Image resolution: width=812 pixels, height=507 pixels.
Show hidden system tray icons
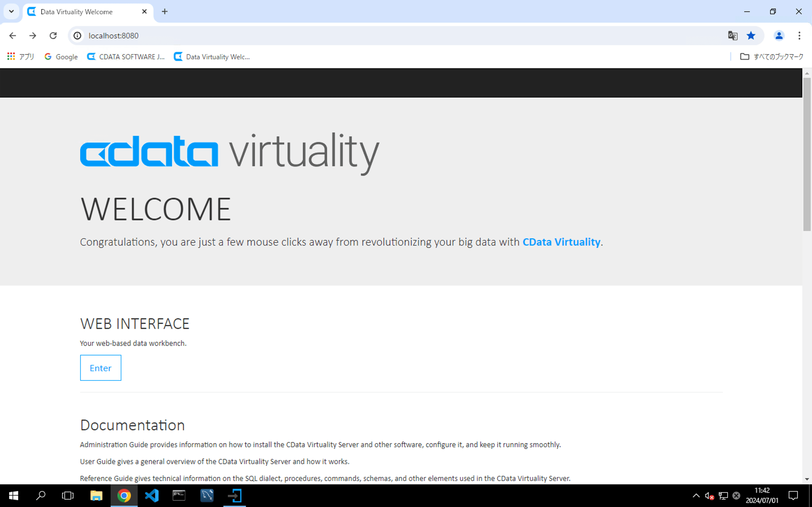(x=696, y=496)
